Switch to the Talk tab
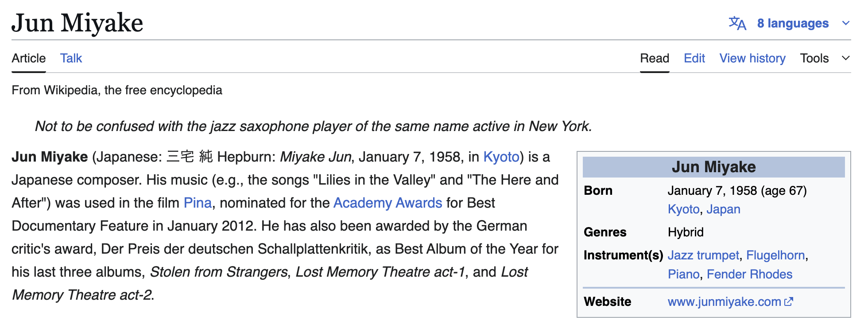This screenshot has height=332, width=868. pos(71,58)
